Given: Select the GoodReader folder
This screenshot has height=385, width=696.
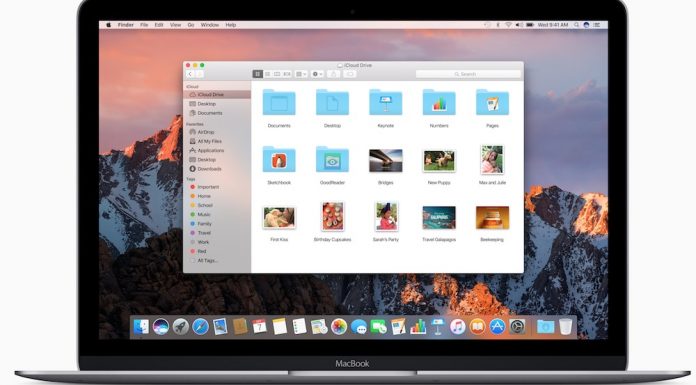Looking at the screenshot, I should 332,159.
